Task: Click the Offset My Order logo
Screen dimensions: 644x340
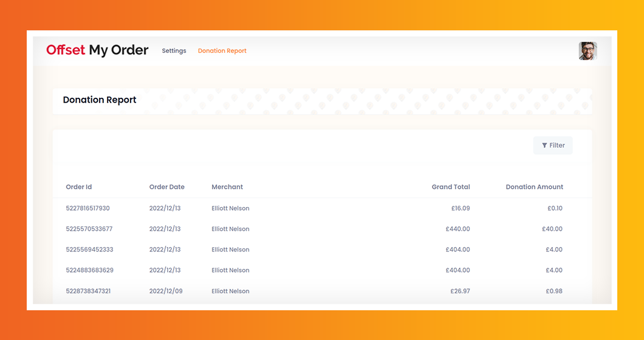Action: [x=97, y=50]
